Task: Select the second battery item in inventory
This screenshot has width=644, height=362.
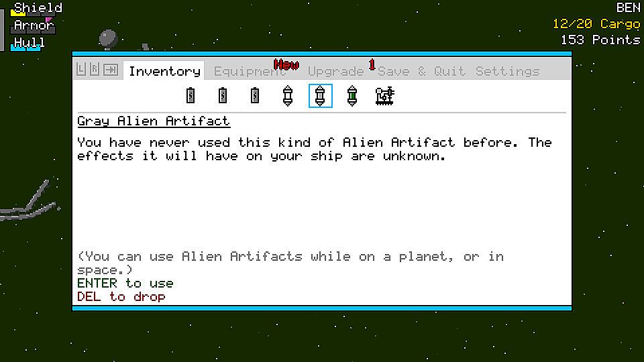Action: click(223, 96)
